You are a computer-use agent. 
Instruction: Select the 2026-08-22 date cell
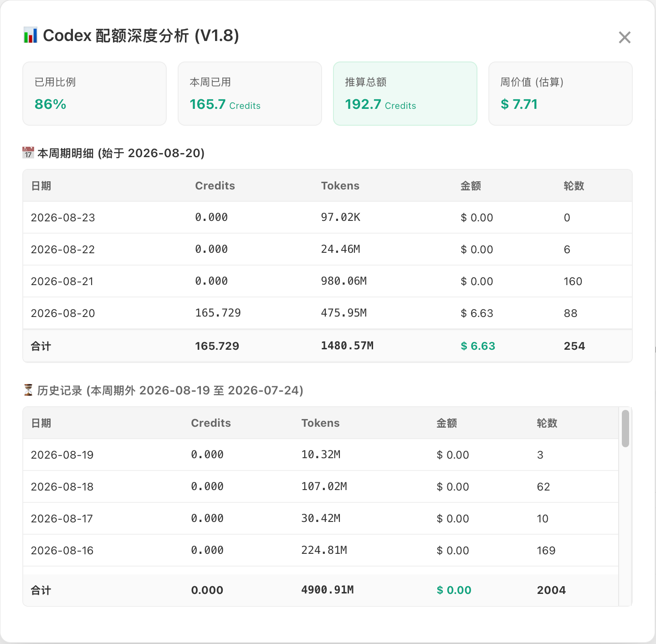[x=63, y=250]
